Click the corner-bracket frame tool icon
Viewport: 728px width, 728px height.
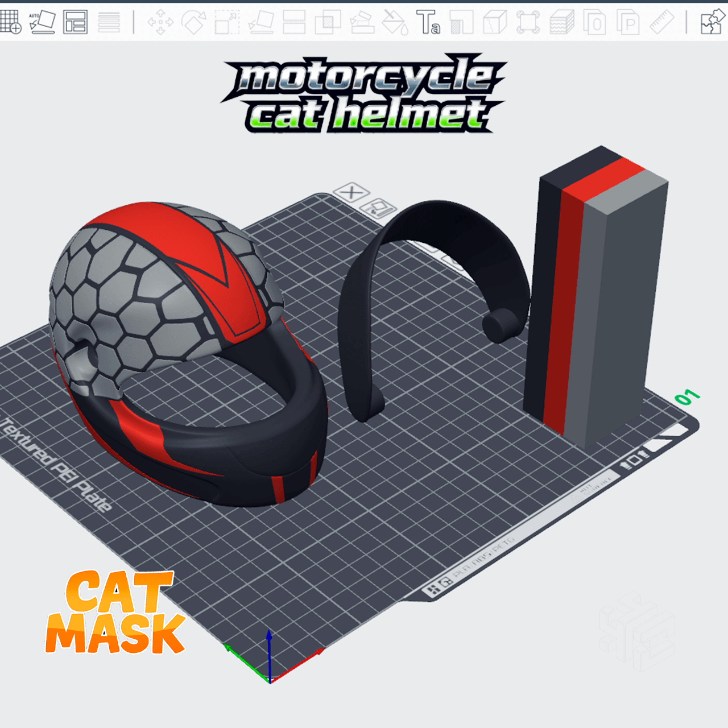pos(528,23)
